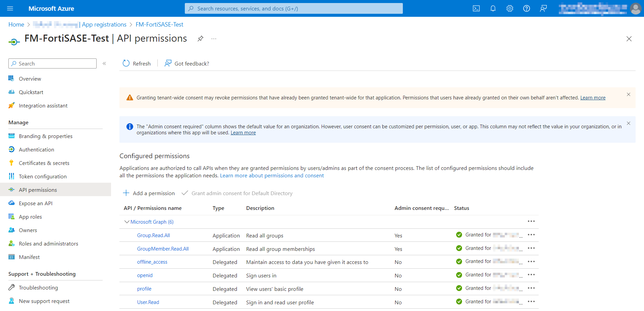Open the GroupMember.Read.All permission link

(163, 249)
